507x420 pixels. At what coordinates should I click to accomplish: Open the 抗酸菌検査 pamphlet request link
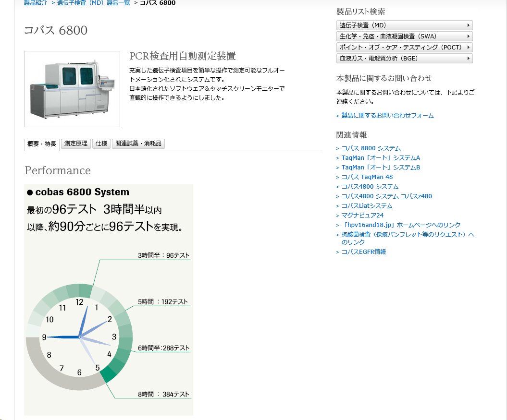click(408, 239)
